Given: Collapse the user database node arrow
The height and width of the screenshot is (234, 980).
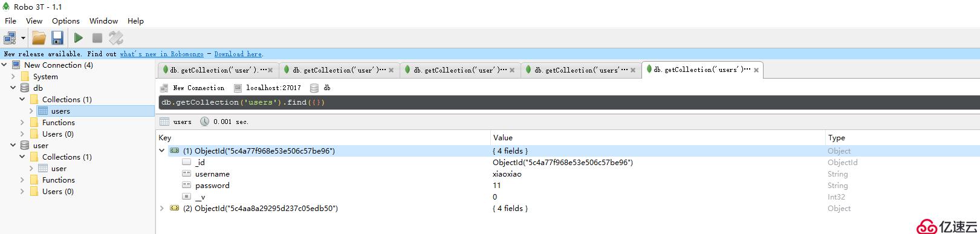Looking at the screenshot, I should click(x=13, y=145).
